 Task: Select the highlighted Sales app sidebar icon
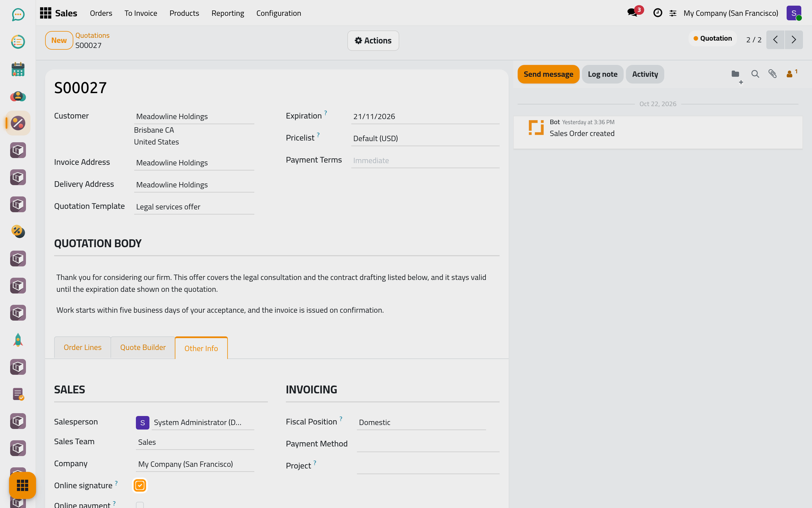(x=18, y=123)
